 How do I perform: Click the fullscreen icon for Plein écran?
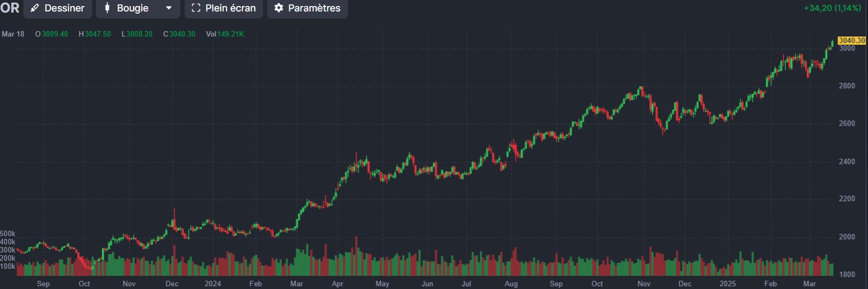tap(196, 8)
